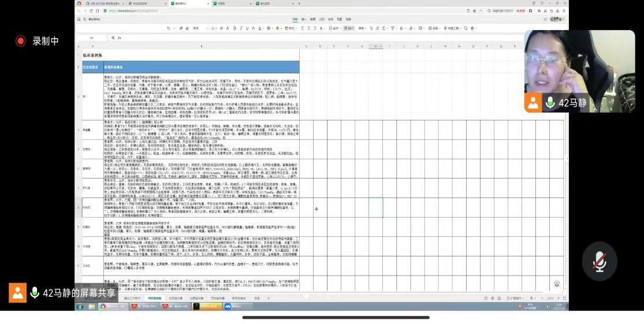Open the 插入 (Insert) ribbon tab
Viewport: 644px width, 324px height.
tap(304, 19)
